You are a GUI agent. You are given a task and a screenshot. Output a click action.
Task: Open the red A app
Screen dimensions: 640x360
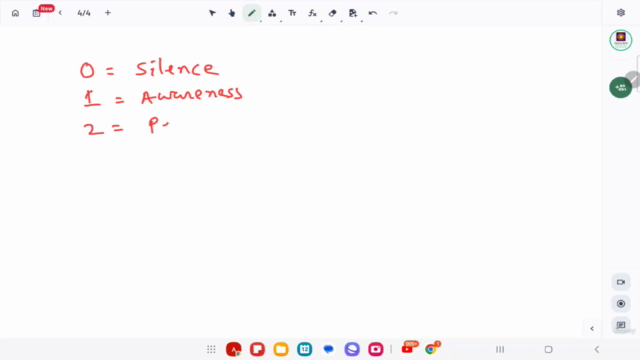click(x=233, y=349)
